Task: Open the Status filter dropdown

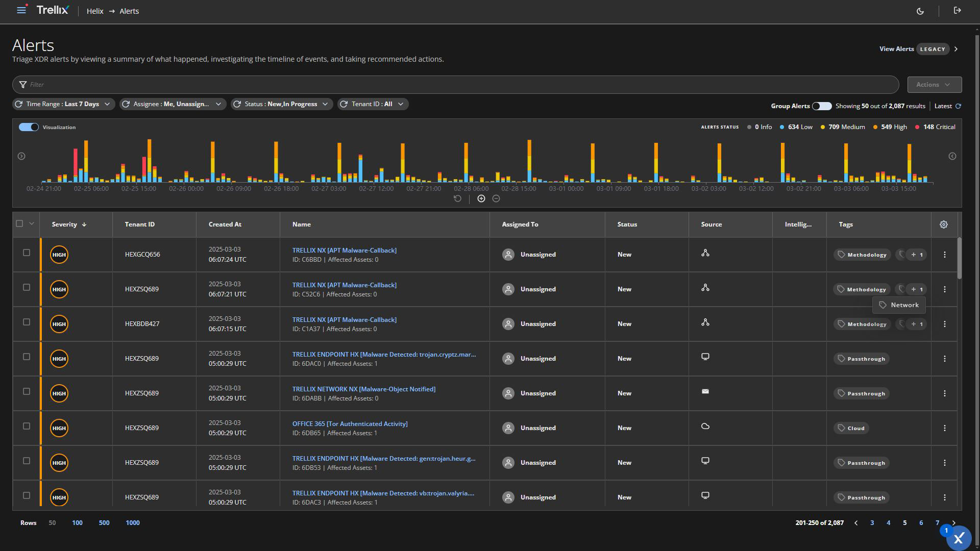Action: tap(325, 104)
